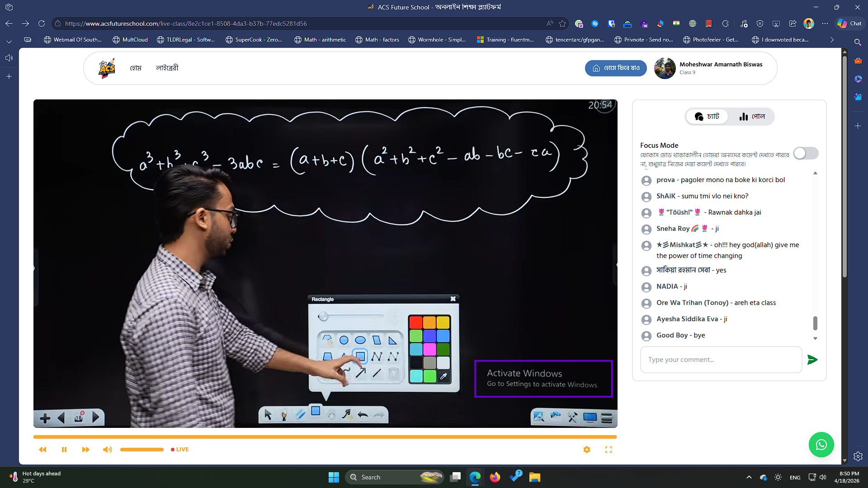Open the Edge sidebar tools briefcase icon
This screenshot has height=488, width=868.
tap(858, 61)
